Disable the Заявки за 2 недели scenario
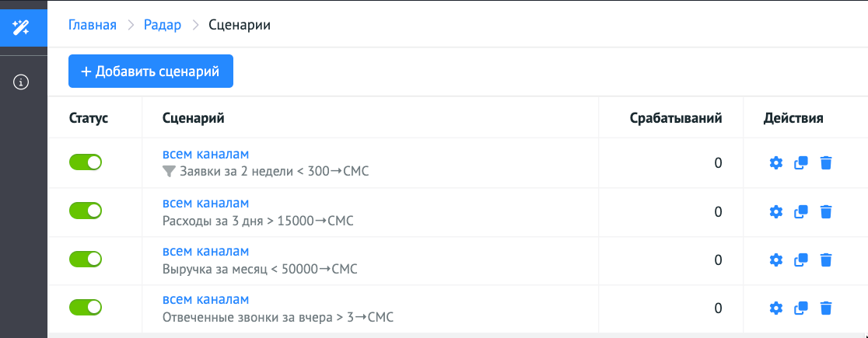 point(86,162)
